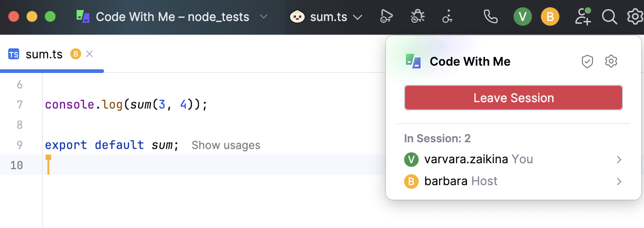Open the project name dropdown chevron

pyautogui.click(x=263, y=17)
